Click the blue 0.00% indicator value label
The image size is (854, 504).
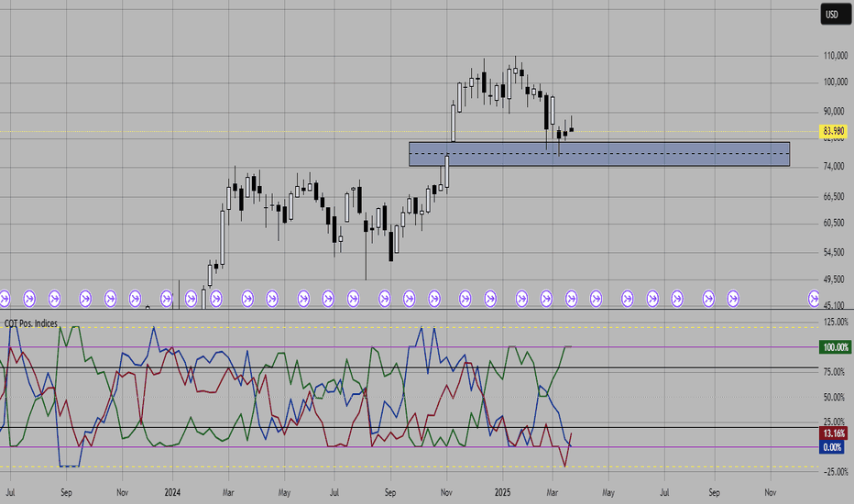832,447
